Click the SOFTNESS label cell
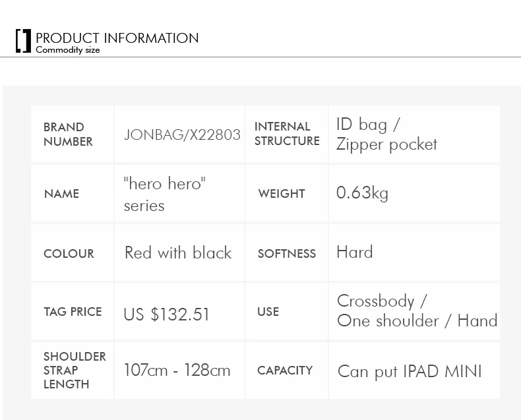This screenshot has height=420, width=521. (286, 253)
